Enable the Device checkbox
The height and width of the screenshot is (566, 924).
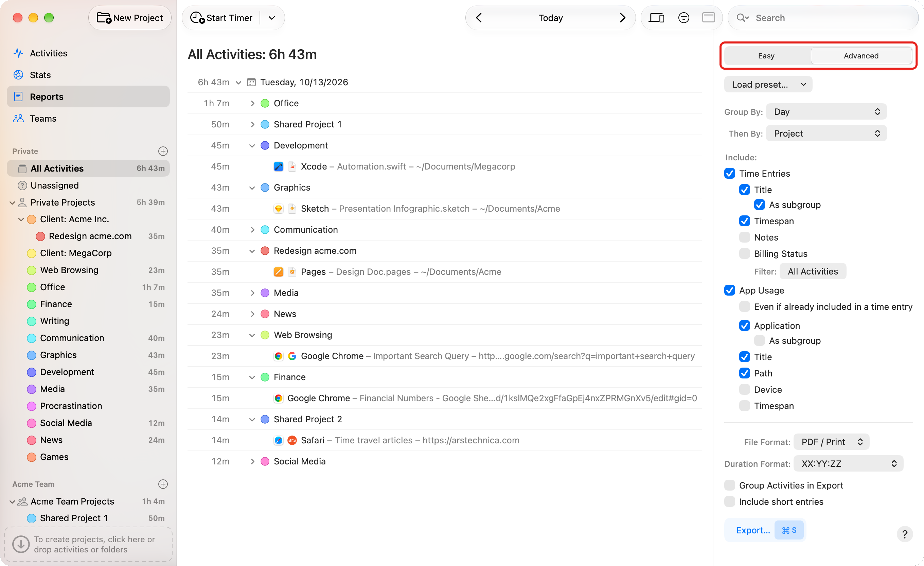point(744,389)
